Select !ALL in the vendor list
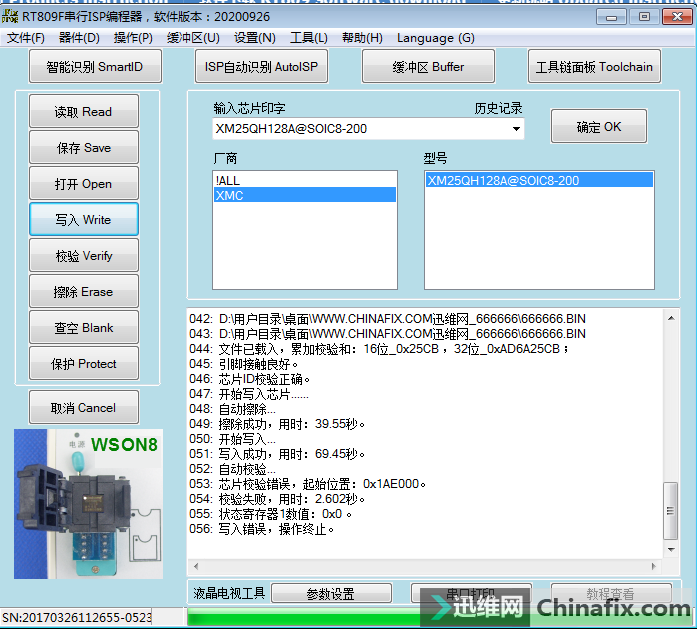Screen dimensions: 697x632 click(305, 180)
